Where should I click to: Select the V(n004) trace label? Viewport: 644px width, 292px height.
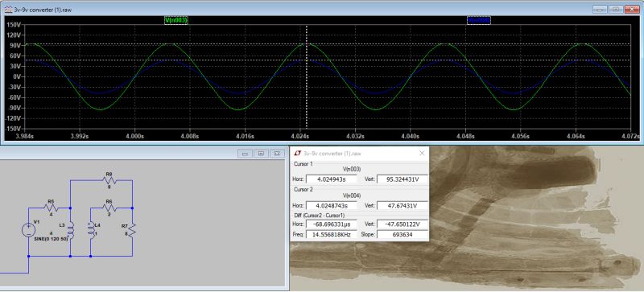coord(479,21)
